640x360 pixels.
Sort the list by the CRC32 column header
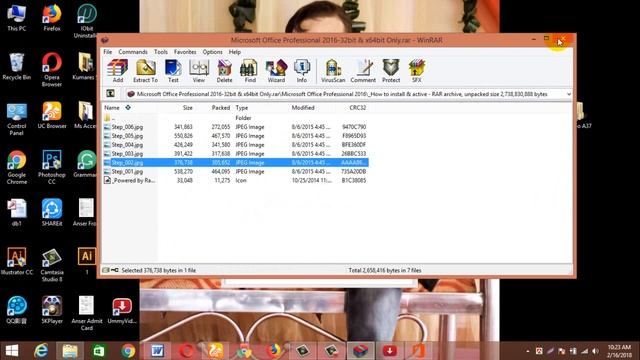[357, 108]
